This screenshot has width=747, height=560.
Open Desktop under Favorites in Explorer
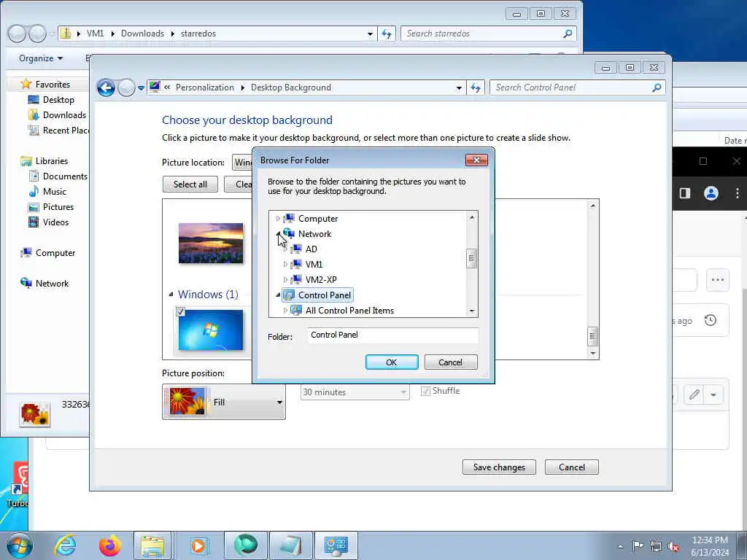coord(58,99)
